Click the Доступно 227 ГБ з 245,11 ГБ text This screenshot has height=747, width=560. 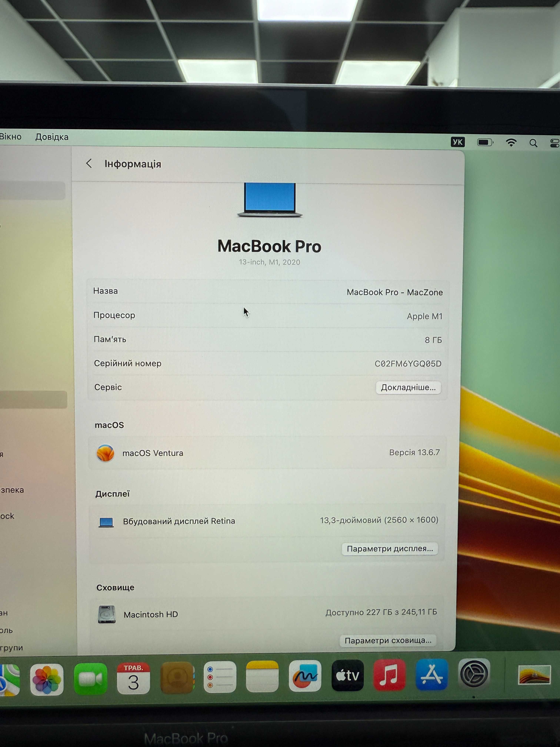(x=381, y=612)
